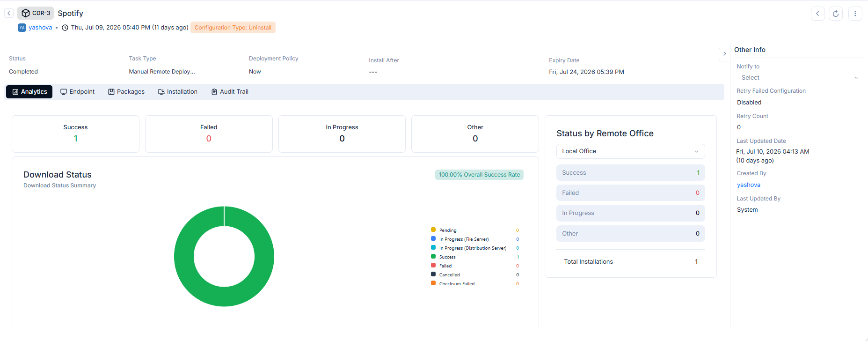Select the Other summary card
This screenshot has width=868, height=341.
(x=475, y=134)
